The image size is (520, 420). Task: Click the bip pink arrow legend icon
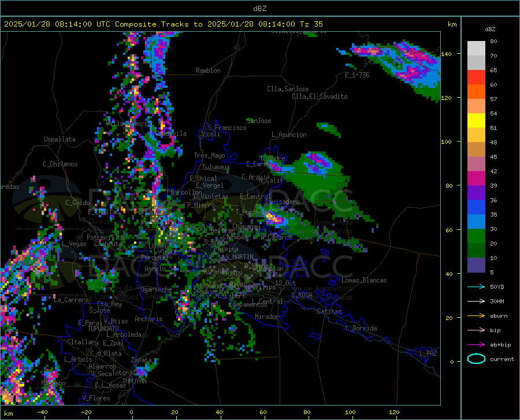point(476,330)
